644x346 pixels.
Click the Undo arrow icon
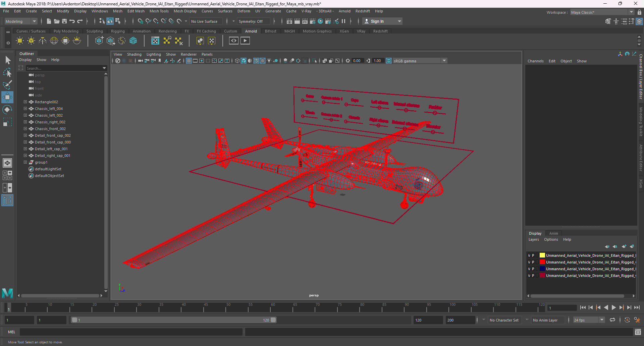point(72,21)
